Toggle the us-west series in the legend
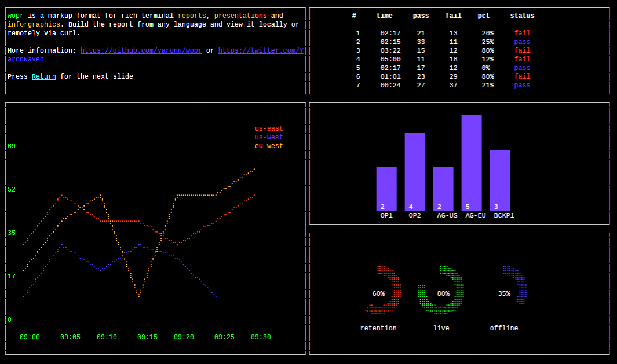Image resolution: width=617 pixels, height=364 pixels. click(x=268, y=137)
